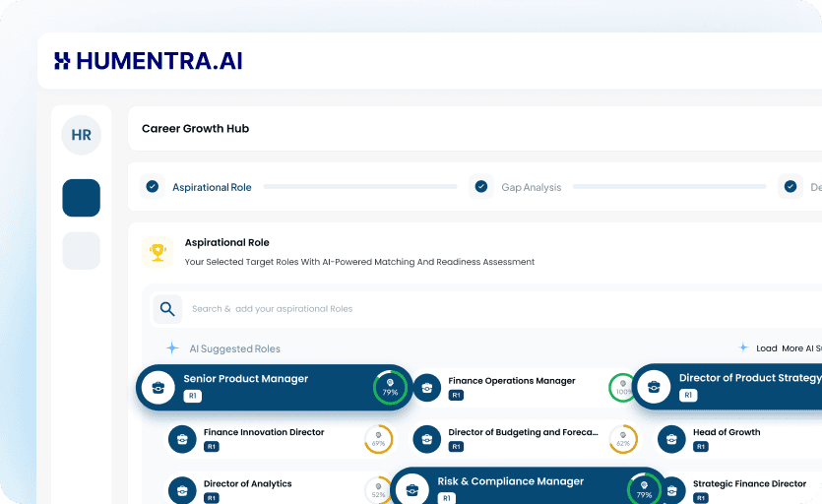Go to the Gap Analysis step

coord(531,187)
